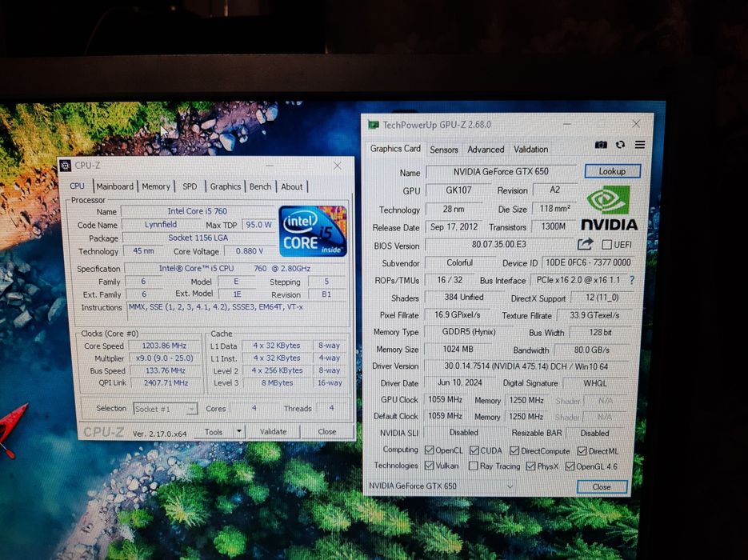Click the Core Voltage value 0.880 V
The height and width of the screenshot is (560, 748).
pyautogui.click(x=250, y=251)
